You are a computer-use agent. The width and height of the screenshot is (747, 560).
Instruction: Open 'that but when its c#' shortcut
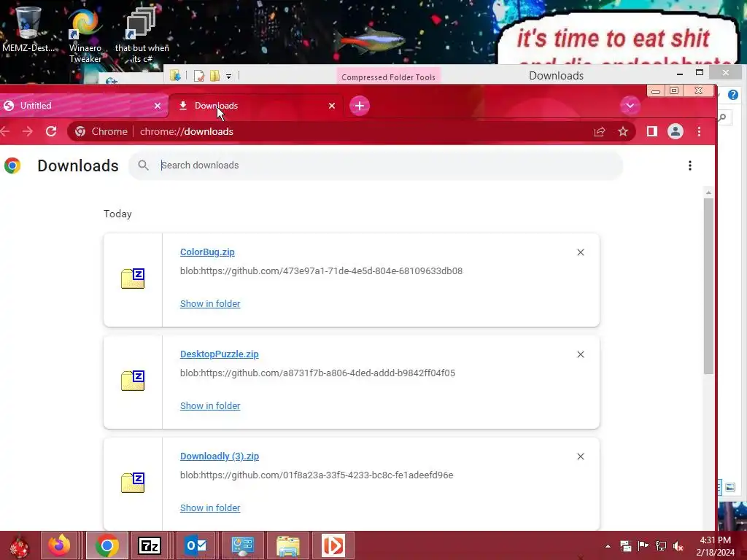point(142,36)
